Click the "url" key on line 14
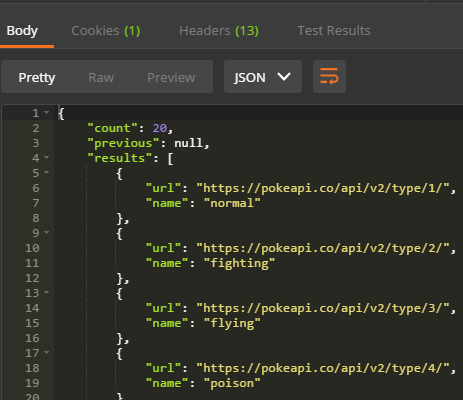Screen dimensions: 463x400 163,308
